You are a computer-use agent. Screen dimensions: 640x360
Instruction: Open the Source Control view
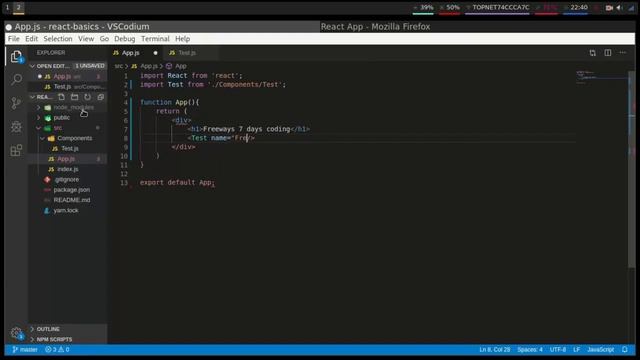[x=16, y=103]
